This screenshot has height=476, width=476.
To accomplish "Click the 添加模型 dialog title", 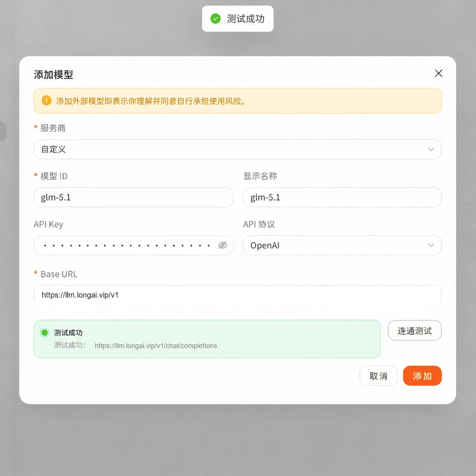I will coord(54,75).
